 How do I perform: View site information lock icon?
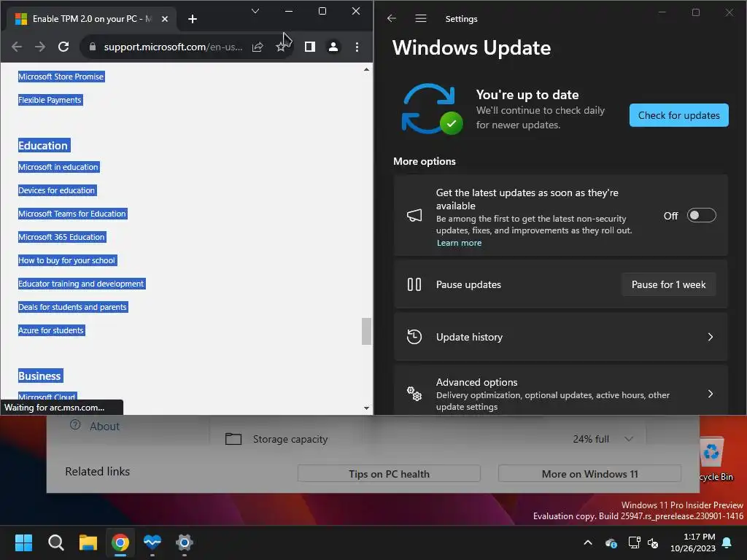point(93,47)
